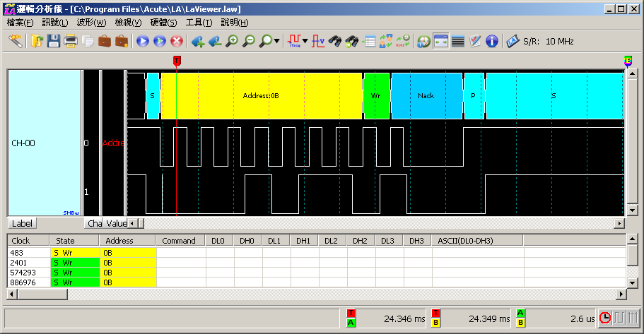The width and height of the screenshot is (644, 334).
Task: Click the checklist with pencil icon
Action: coord(475,41)
